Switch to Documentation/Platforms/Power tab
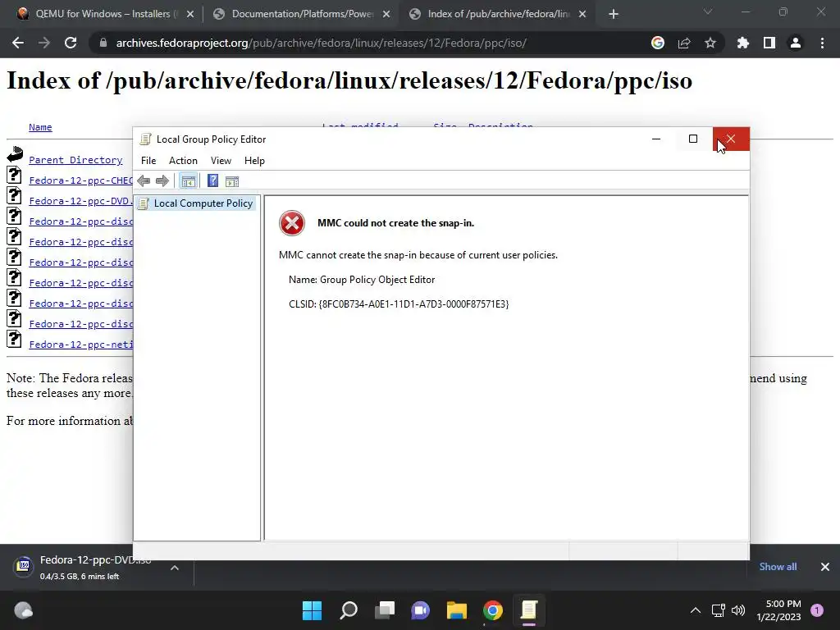Screen dimensions: 840x630 point(300,14)
